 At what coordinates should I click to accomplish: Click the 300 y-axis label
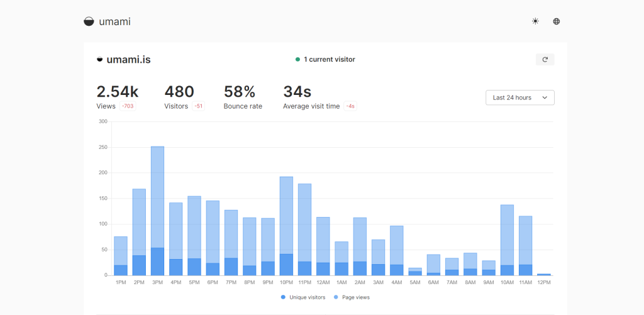tap(103, 121)
